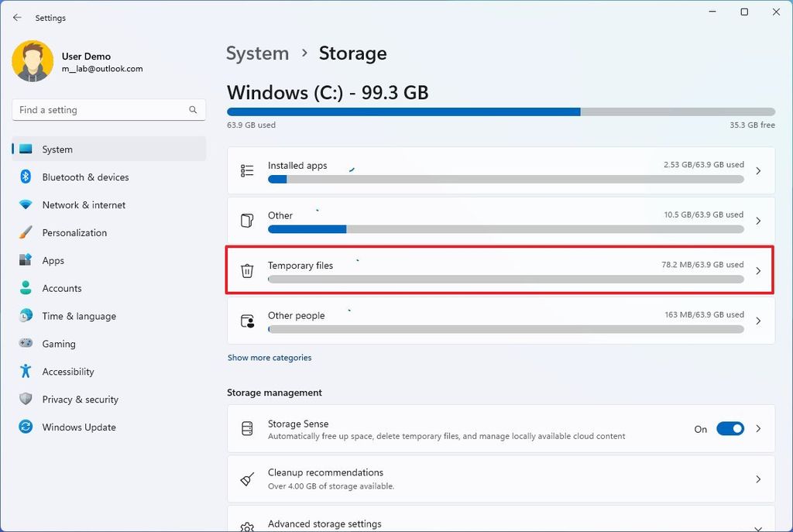
Task: Click the Bluetooth & devices icon
Action: click(24, 177)
